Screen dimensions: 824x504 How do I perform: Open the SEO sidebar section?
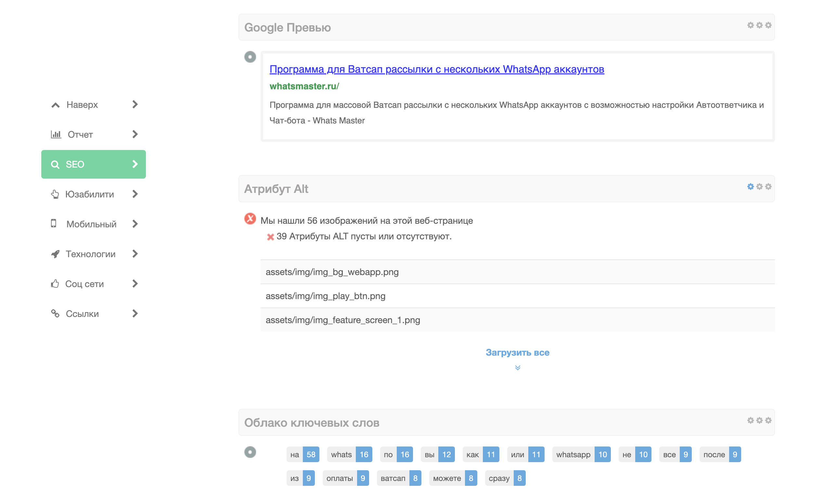[93, 164]
